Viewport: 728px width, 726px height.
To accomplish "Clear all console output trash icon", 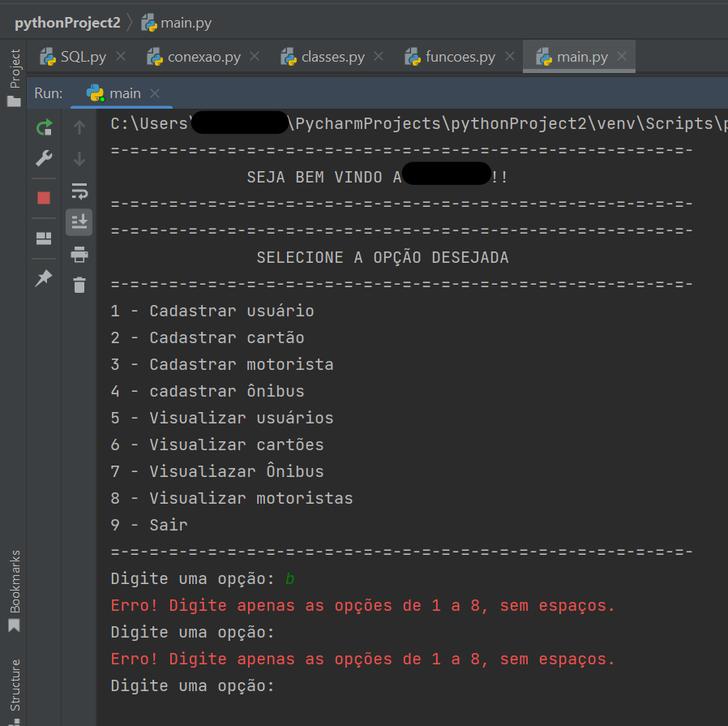I will coord(79,285).
